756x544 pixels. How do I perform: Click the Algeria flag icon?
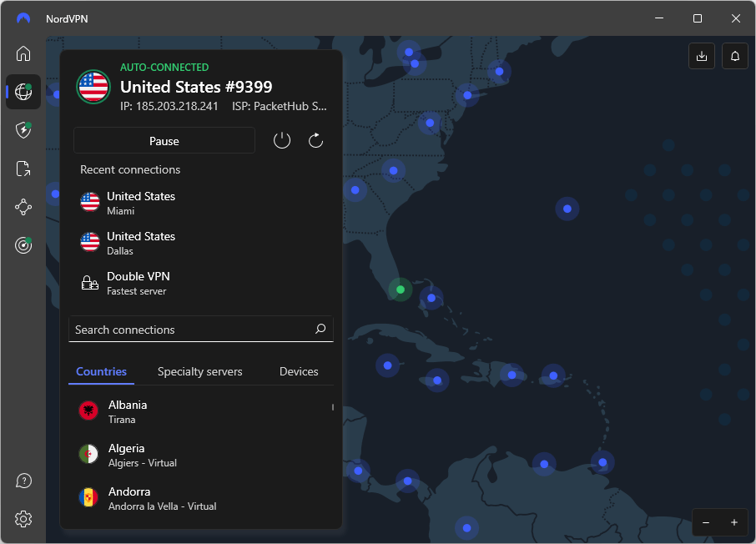pyautogui.click(x=88, y=454)
